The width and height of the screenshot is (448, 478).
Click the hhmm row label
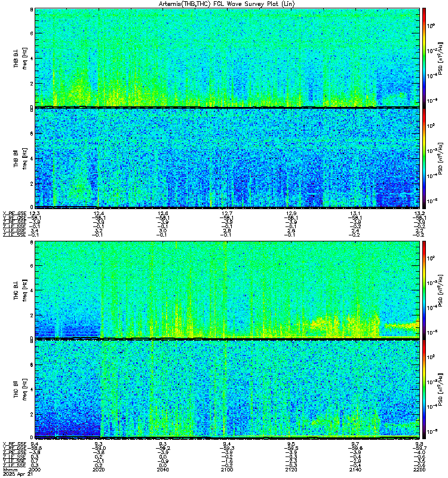coord(10,470)
